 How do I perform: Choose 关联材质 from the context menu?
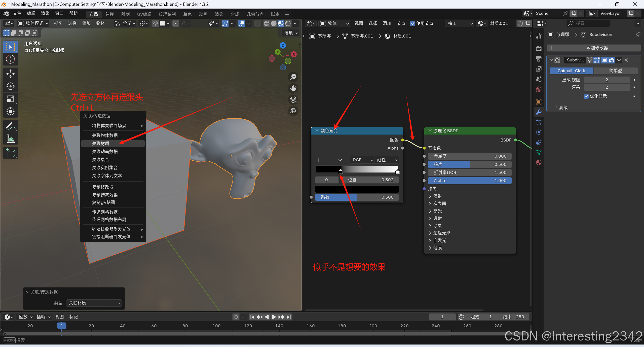tap(101, 144)
